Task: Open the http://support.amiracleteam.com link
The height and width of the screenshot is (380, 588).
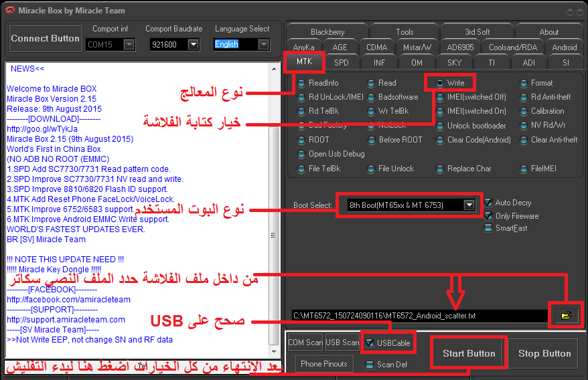Action: pos(66,320)
